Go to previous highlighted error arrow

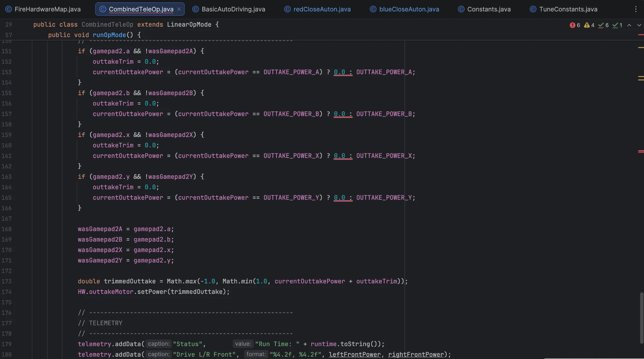(x=629, y=25)
